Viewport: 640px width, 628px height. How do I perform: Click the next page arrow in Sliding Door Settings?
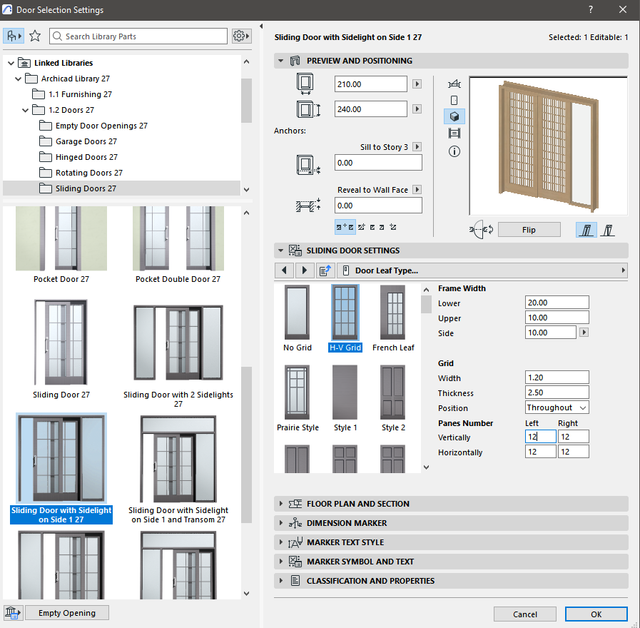[x=303, y=270]
